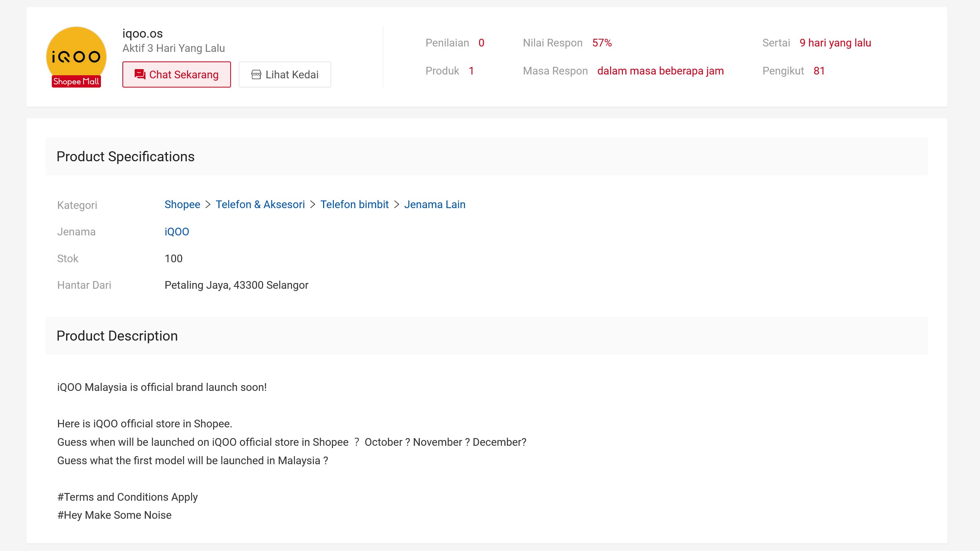Open shop via Lihat Kedai button

[x=285, y=74]
